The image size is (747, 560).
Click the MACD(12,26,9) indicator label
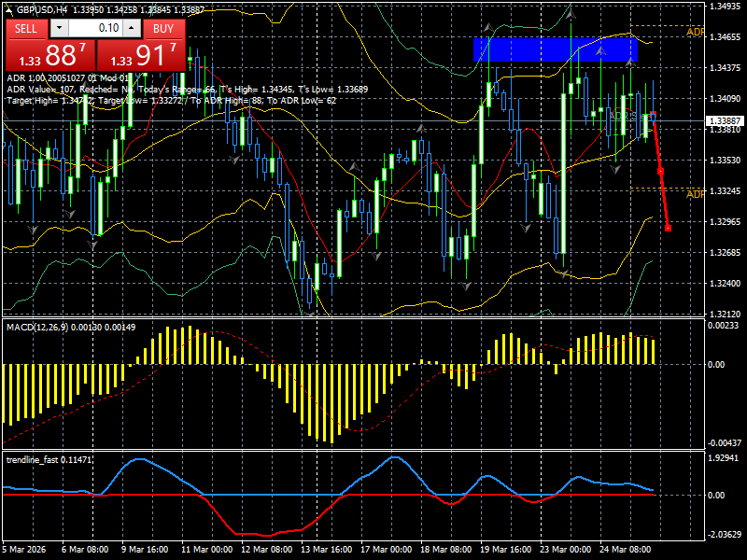point(71,328)
